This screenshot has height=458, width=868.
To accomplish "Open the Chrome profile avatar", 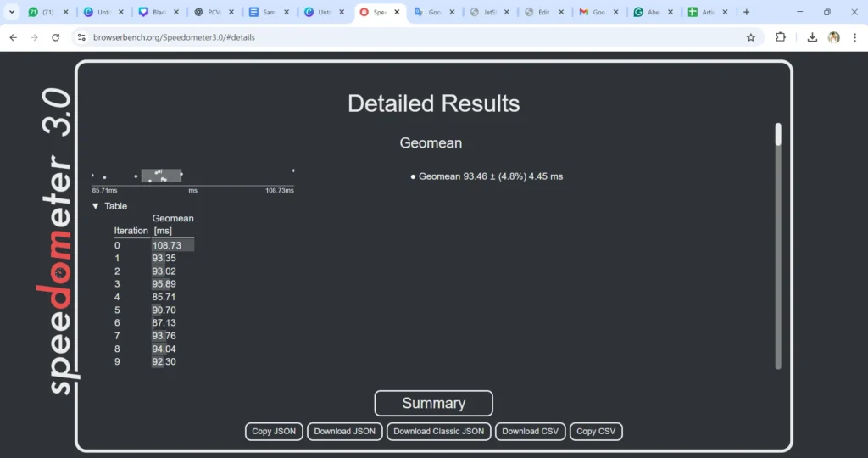I will click(x=834, y=37).
